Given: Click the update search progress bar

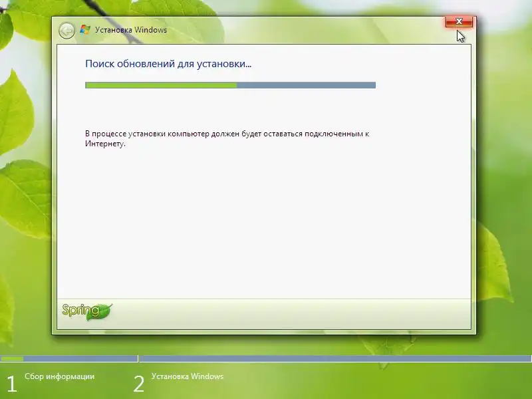Looking at the screenshot, I should tap(230, 85).
